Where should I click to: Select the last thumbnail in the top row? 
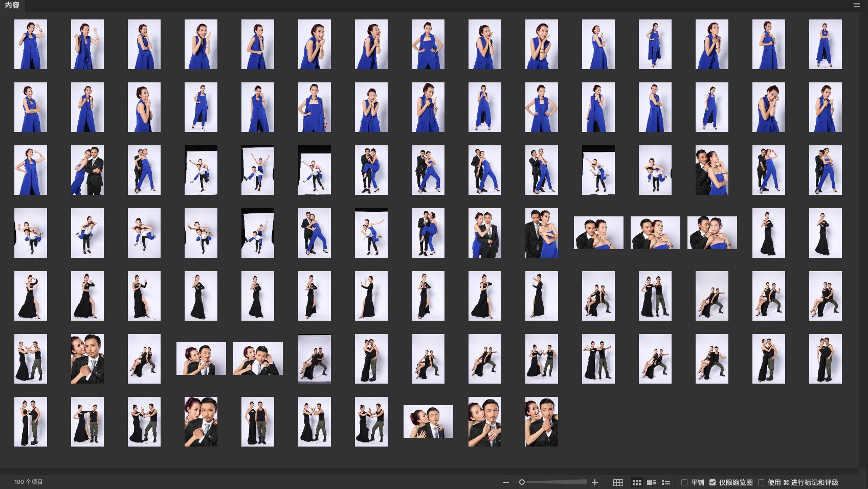coord(825,45)
